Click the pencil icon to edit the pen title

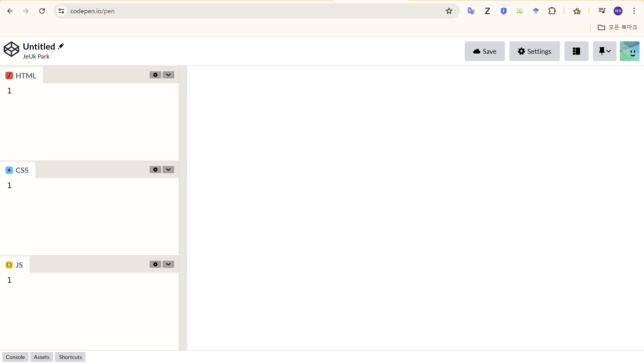coord(61,46)
